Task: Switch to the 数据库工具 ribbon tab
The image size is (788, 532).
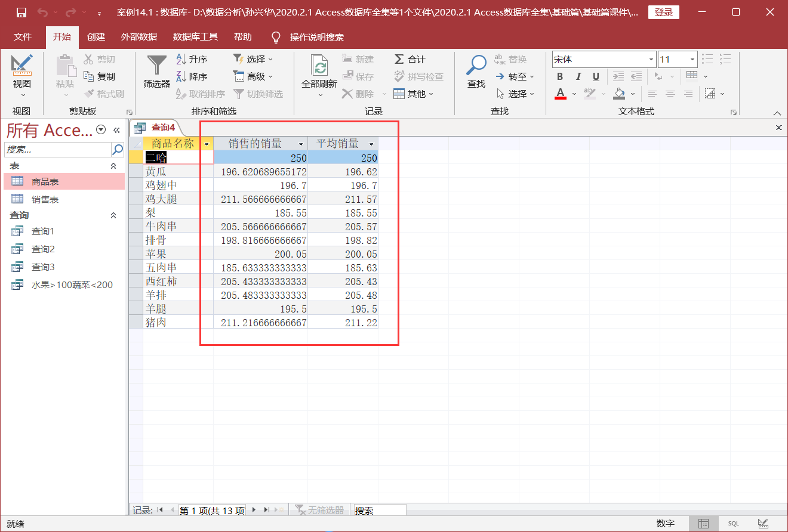Action: tap(195, 37)
